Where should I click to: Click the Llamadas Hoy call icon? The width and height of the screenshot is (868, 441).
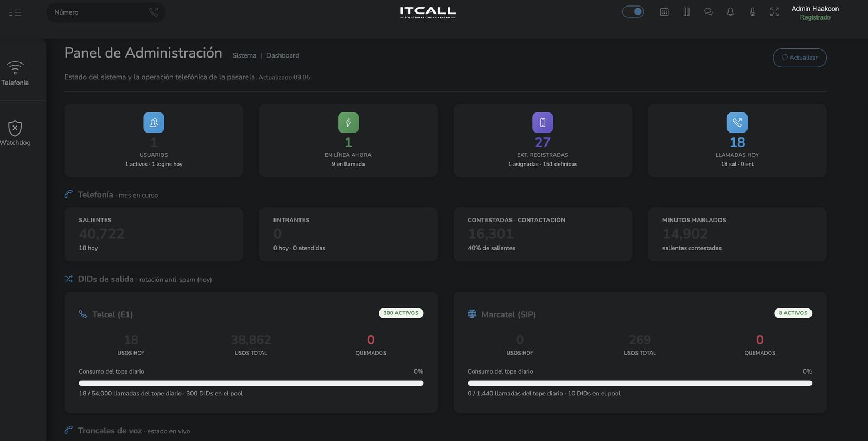(x=737, y=123)
